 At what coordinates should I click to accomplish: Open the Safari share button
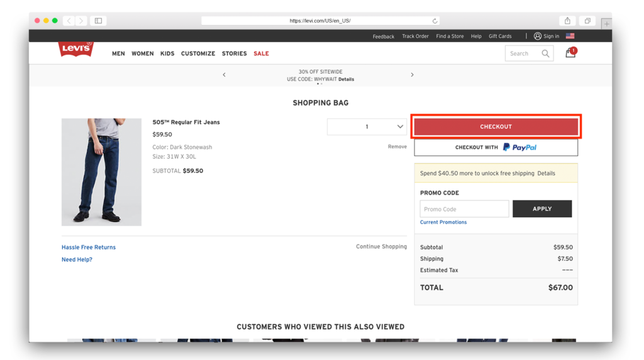[567, 21]
